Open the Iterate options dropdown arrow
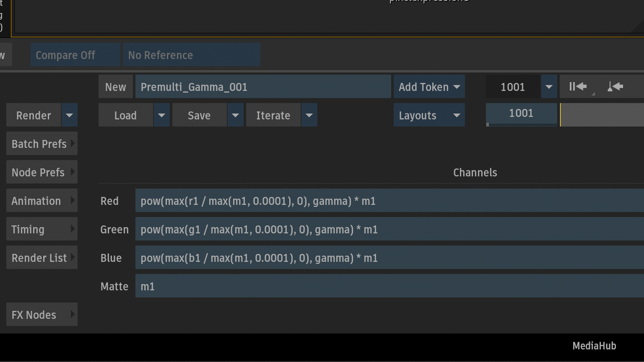The width and height of the screenshot is (644, 362). coord(309,115)
